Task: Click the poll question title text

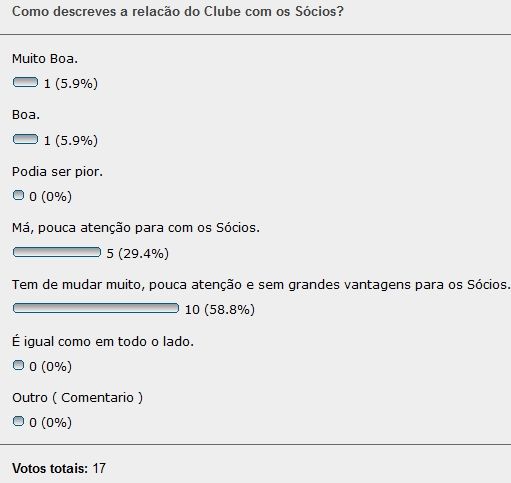Action: click(x=178, y=12)
